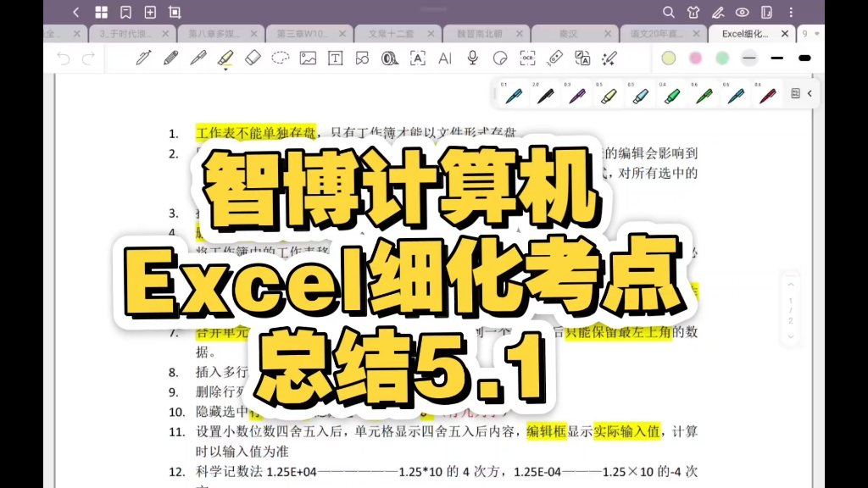
Task: Select the text recognition bracket-A tool
Action: pyautogui.click(x=417, y=58)
